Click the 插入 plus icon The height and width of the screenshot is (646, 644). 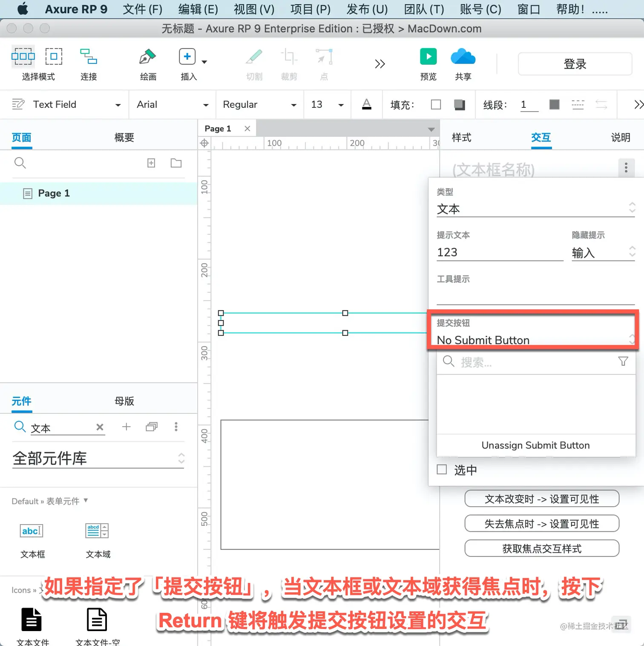click(x=187, y=56)
